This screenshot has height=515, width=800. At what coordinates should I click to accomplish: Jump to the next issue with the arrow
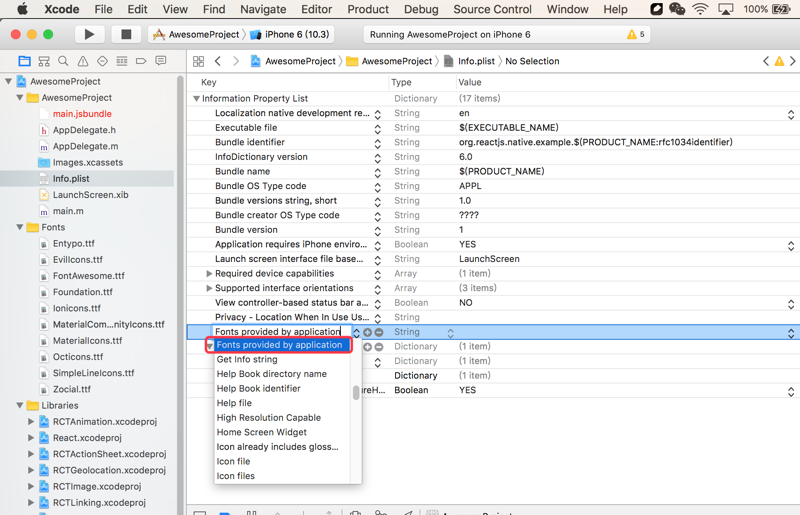click(x=792, y=61)
